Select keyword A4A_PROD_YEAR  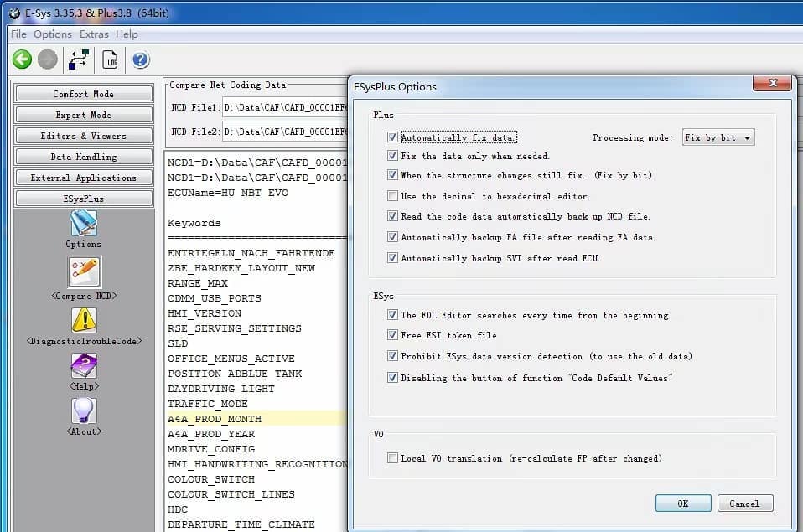(x=210, y=434)
